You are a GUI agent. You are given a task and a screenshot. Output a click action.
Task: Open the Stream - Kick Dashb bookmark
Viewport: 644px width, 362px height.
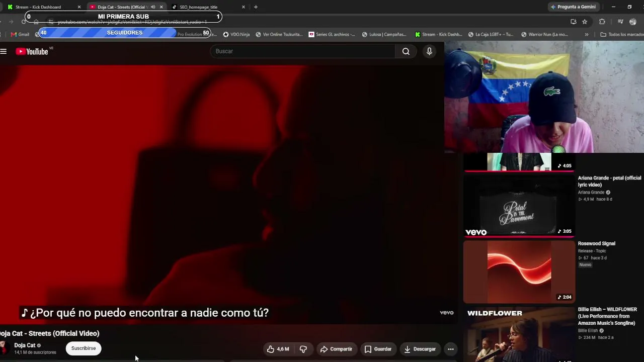pyautogui.click(x=438, y=35)
